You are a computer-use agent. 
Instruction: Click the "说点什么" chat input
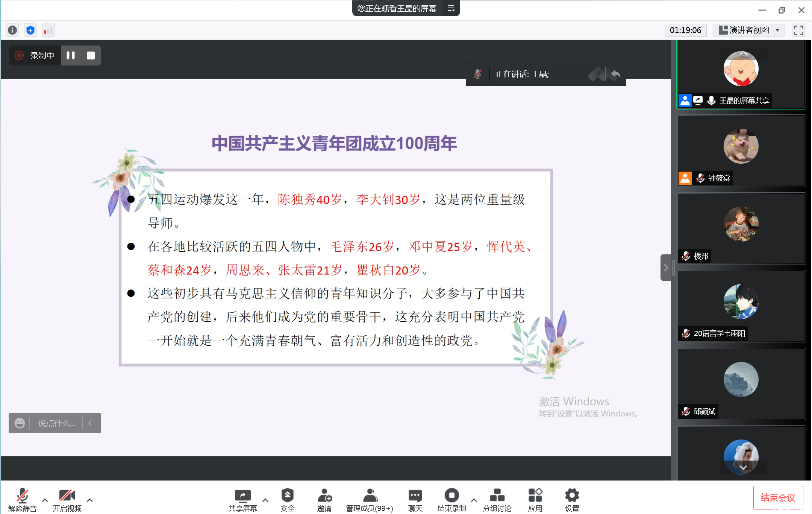[x=56, y=423]
